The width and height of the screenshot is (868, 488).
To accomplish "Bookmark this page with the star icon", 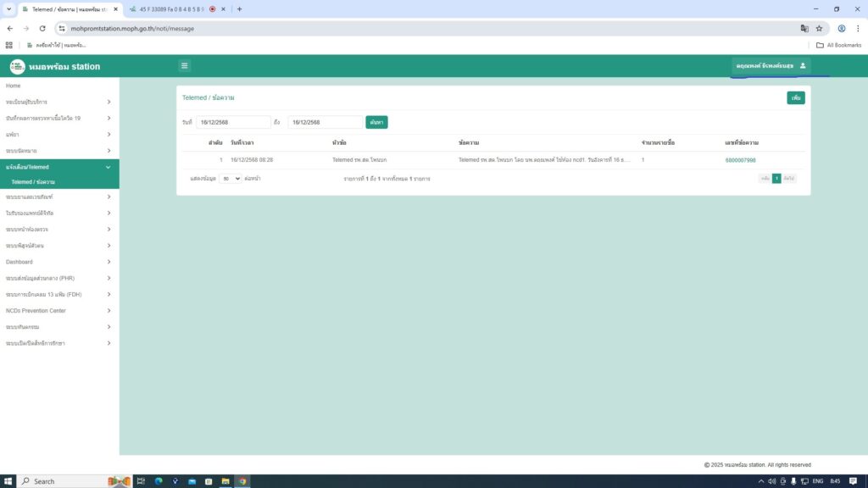I will pyautogui.click(x=819, y=28).
